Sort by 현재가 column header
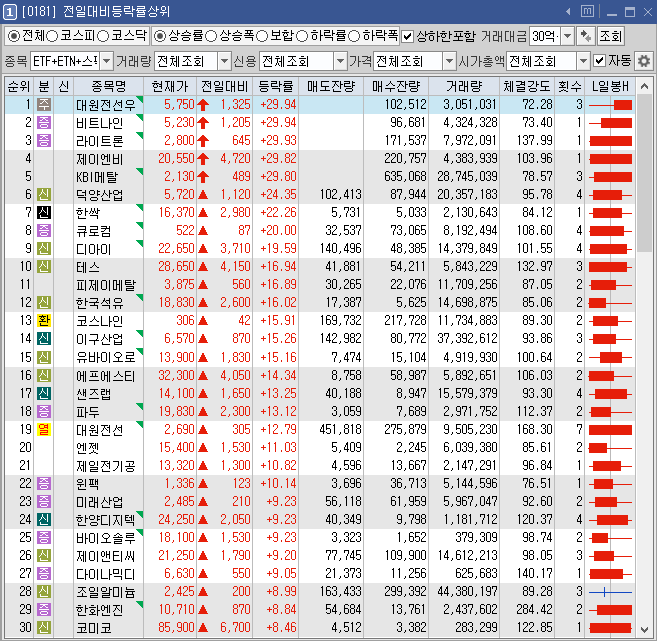This screenshot has height=641, width=657. tap(170, 86)
